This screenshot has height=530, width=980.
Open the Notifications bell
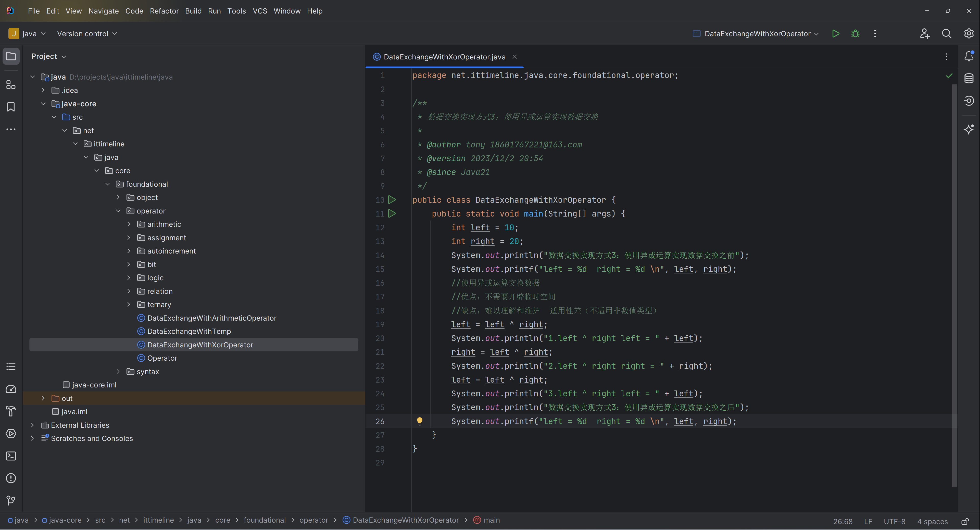[x=969, y=56]
